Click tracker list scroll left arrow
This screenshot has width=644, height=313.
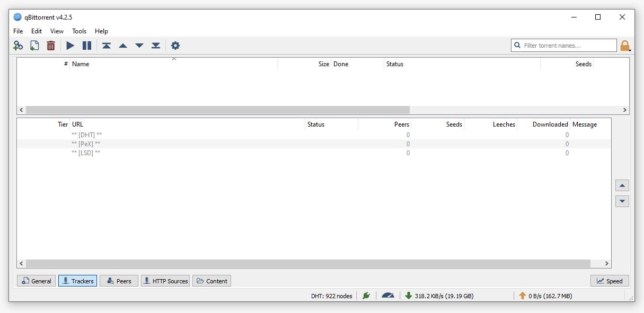pos(21,263)
